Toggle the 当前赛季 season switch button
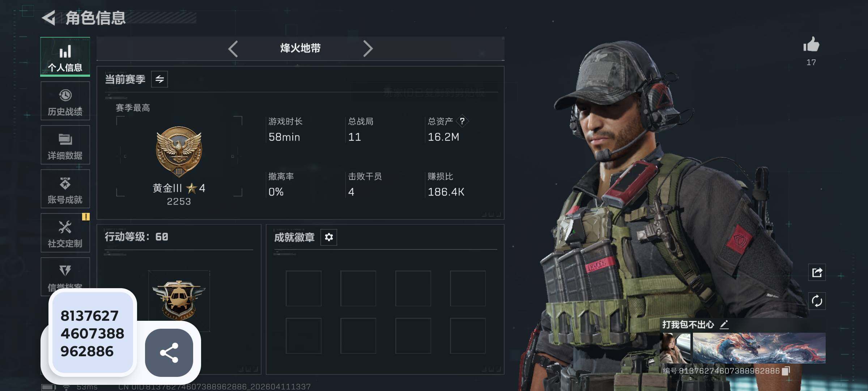This screenshot has height=391, width=868. point(159,79)
